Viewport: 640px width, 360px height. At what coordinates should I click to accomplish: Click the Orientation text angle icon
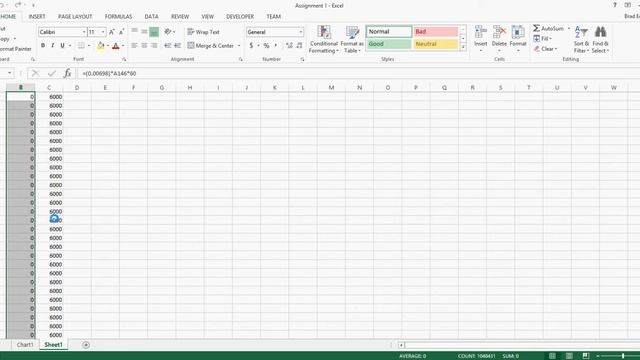(x=168, y=32)
